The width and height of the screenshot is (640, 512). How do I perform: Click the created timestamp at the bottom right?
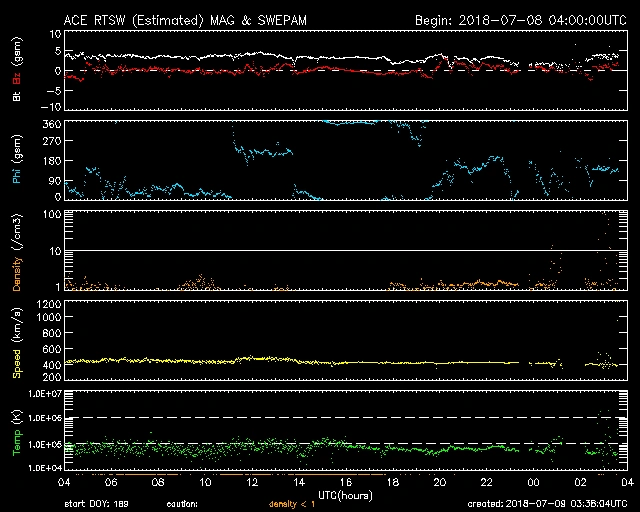548,504
